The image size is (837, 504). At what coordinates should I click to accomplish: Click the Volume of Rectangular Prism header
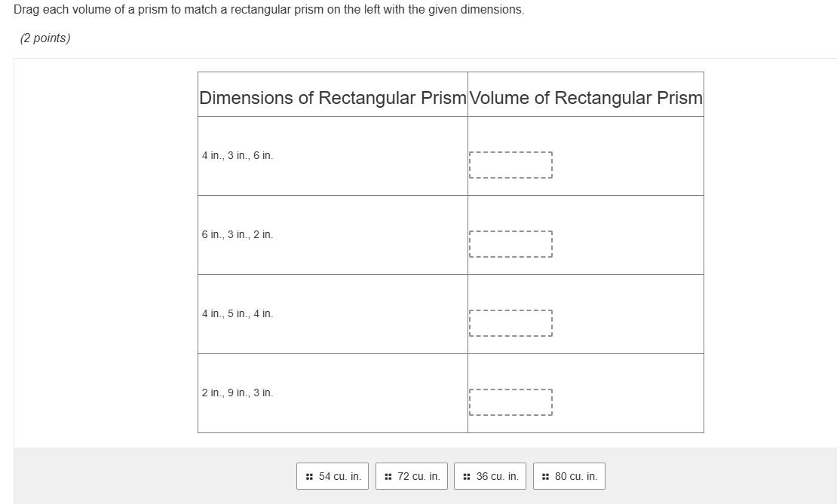pyautogui.click(x=586, y=97)
